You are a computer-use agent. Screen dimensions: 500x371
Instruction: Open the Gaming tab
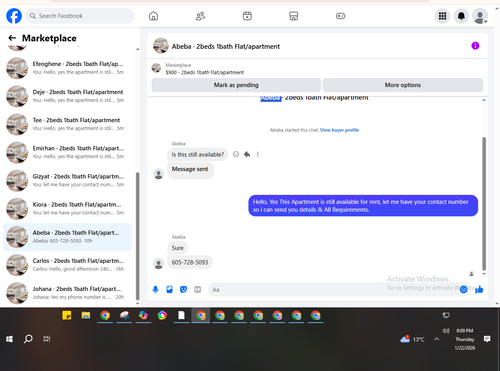(x=340, y=16)
